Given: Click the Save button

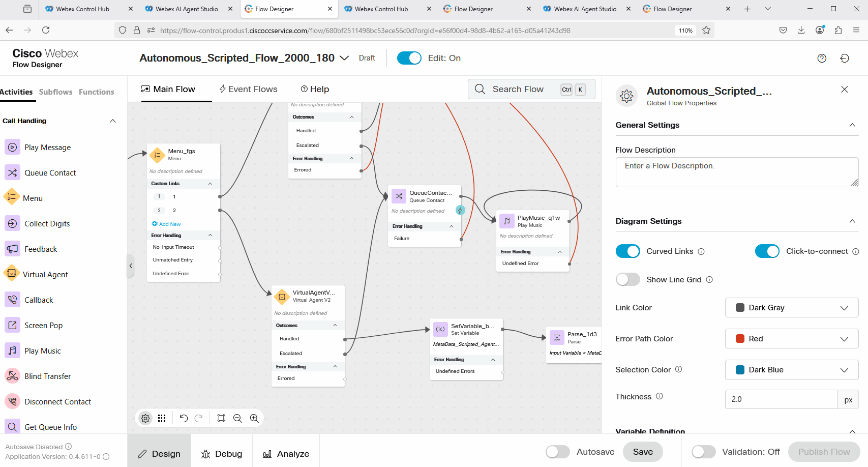Looking at the screenshot, I should [x=643, y=452].
